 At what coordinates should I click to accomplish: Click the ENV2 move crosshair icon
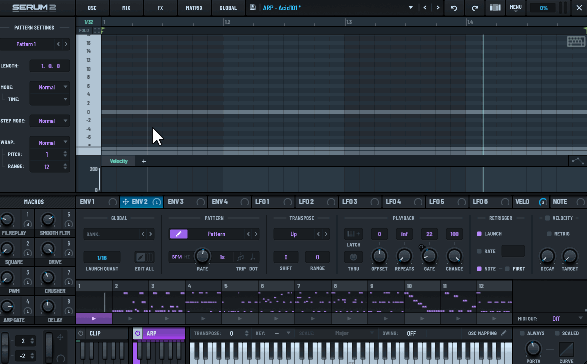click(x=125, y=202)
